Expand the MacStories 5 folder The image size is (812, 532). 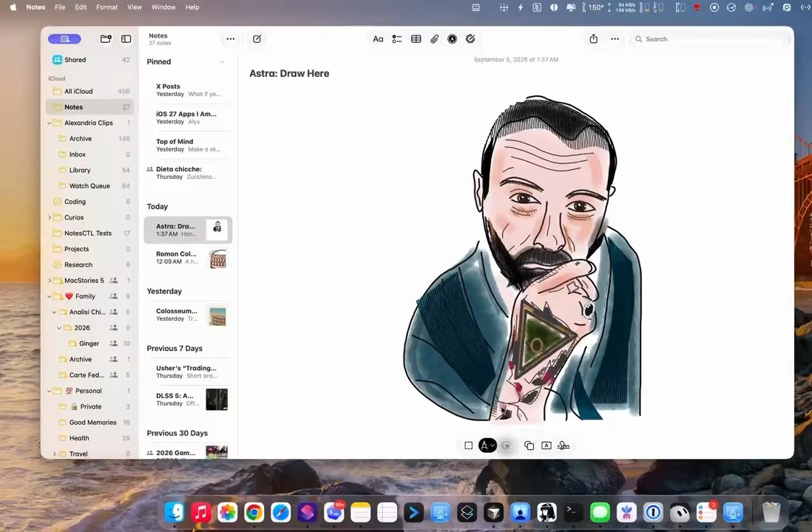pyautogui.click(x=50, y=281)
